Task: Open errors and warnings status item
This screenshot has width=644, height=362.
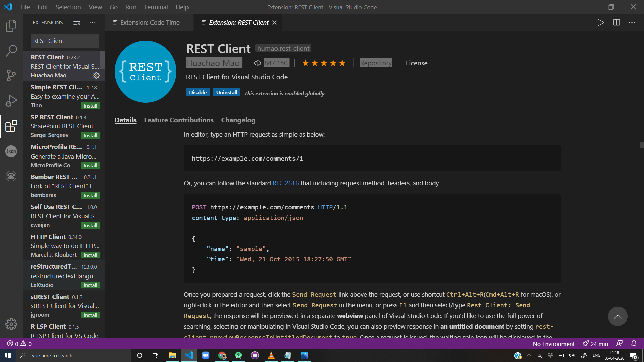Action: click(x=19, y=344)
